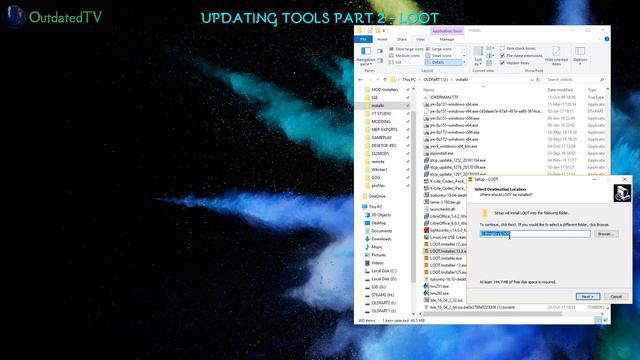Open the recent locations dropdown arrow
This screenshot has width=640, height=360.
pos(378,80)
